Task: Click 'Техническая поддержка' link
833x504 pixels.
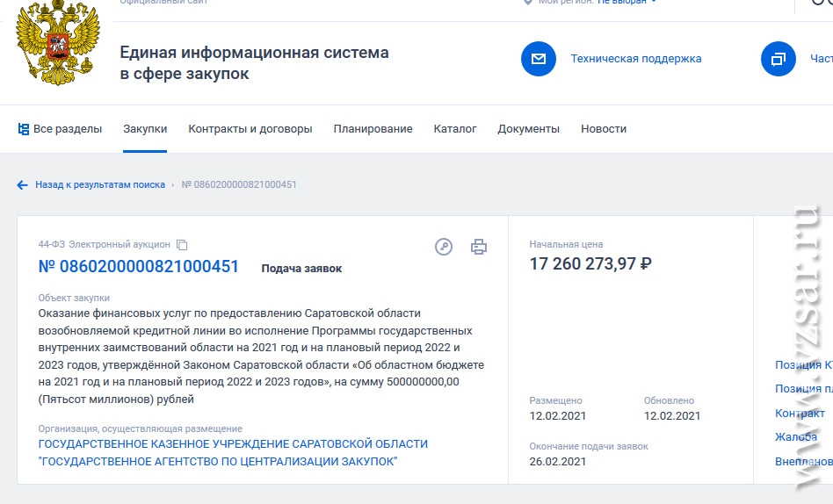Action: (636, 59)
